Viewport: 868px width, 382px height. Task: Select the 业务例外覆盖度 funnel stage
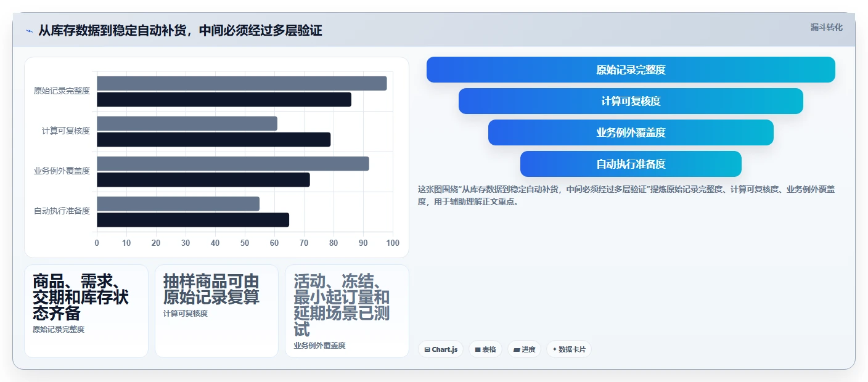[631, 132]
